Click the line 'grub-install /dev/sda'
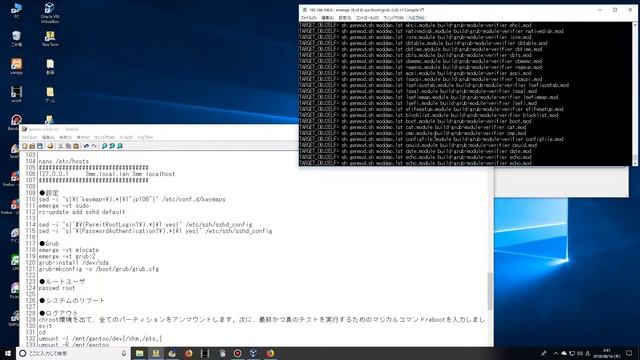 [74, 262]
